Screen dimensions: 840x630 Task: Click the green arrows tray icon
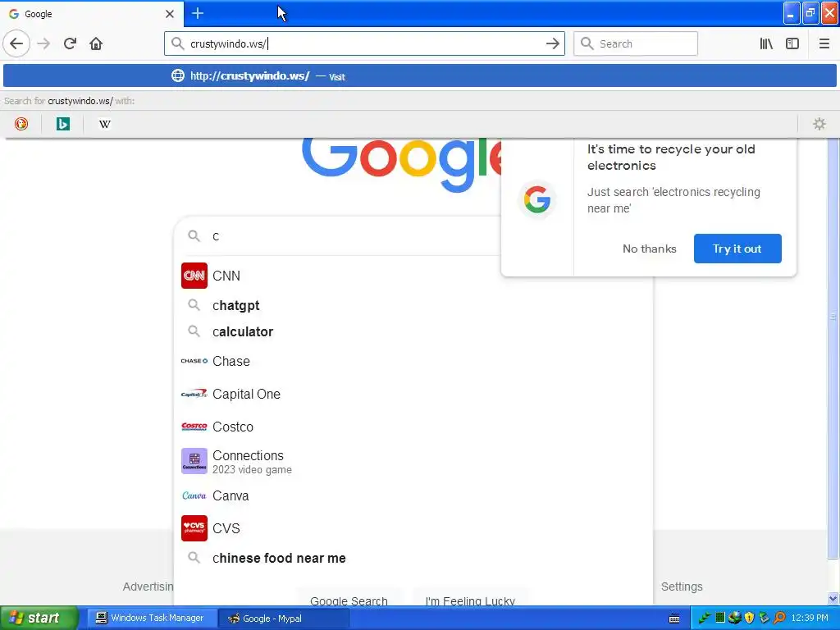coord(705,618)
